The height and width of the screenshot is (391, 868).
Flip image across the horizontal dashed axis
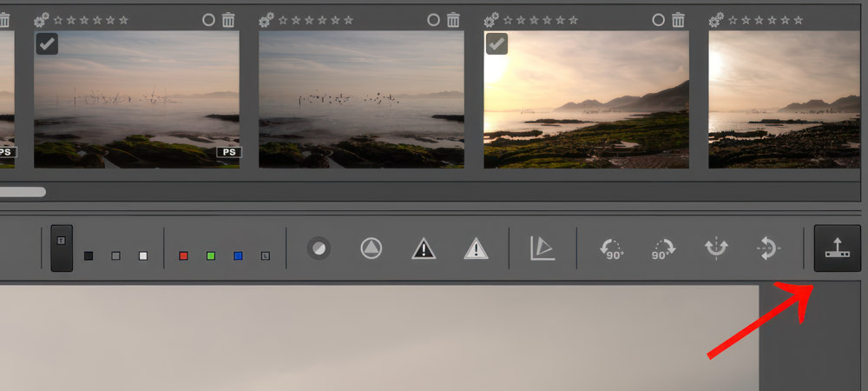(x=768, y=249)
